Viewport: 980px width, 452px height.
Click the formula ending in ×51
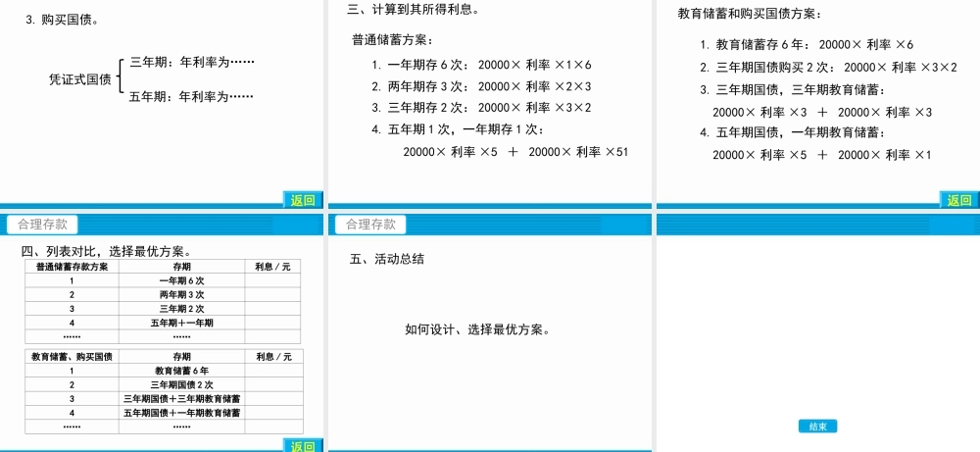point(515,151)
